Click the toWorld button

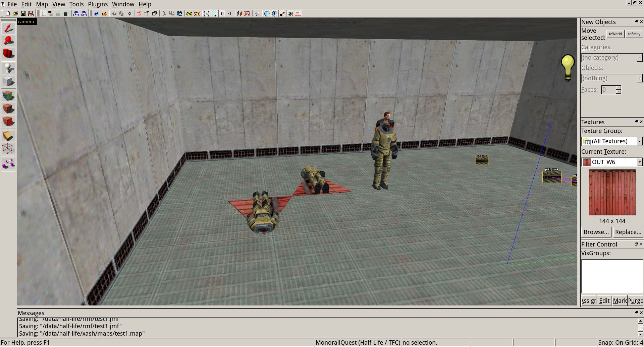[x=615, y=34]
